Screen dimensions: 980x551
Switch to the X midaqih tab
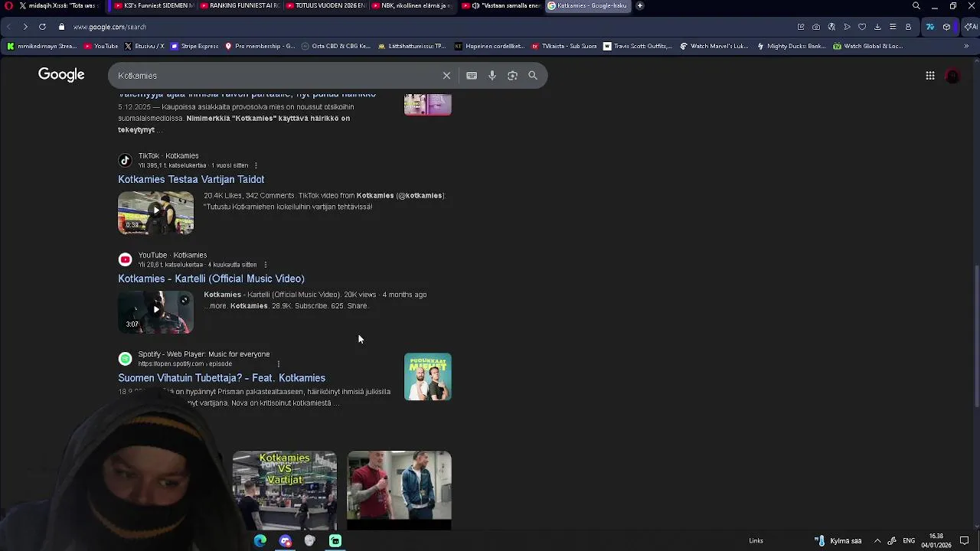(60, 5)
